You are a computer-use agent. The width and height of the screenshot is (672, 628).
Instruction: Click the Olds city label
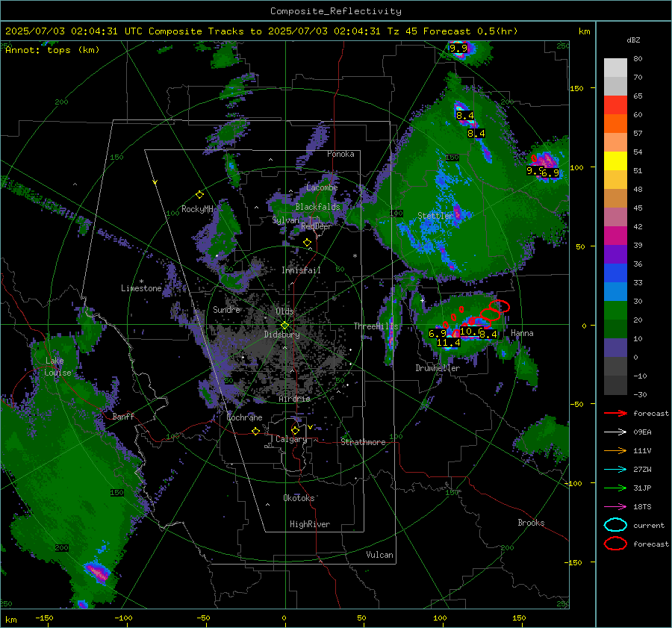[284, 311]
